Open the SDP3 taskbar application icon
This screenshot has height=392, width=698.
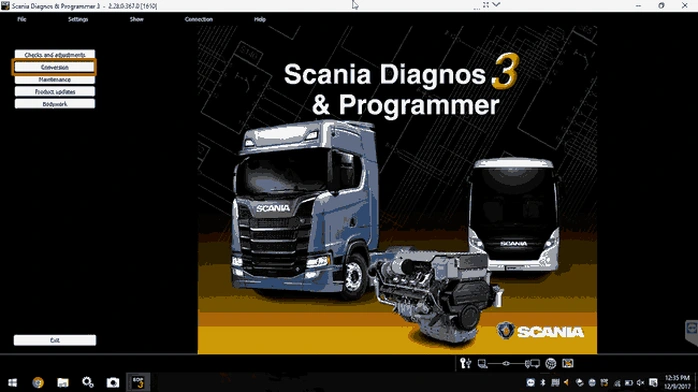pos(138,382)
